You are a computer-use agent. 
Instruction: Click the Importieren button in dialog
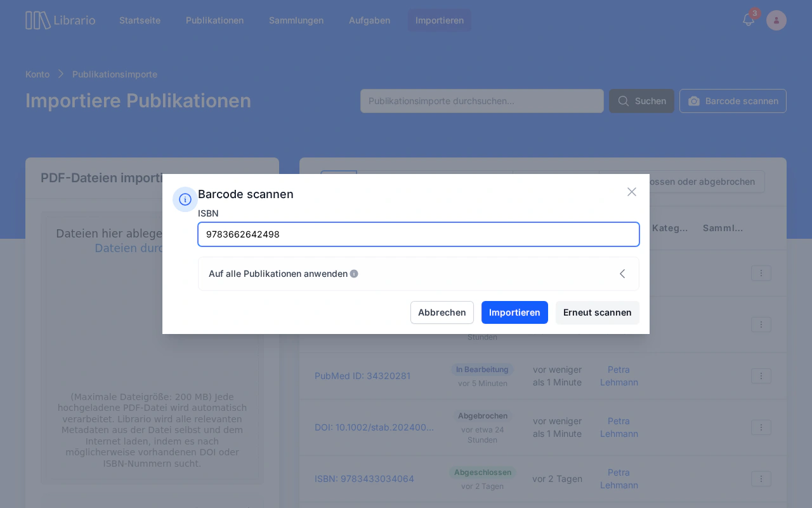pyautogui.click(x=514, y=312)
